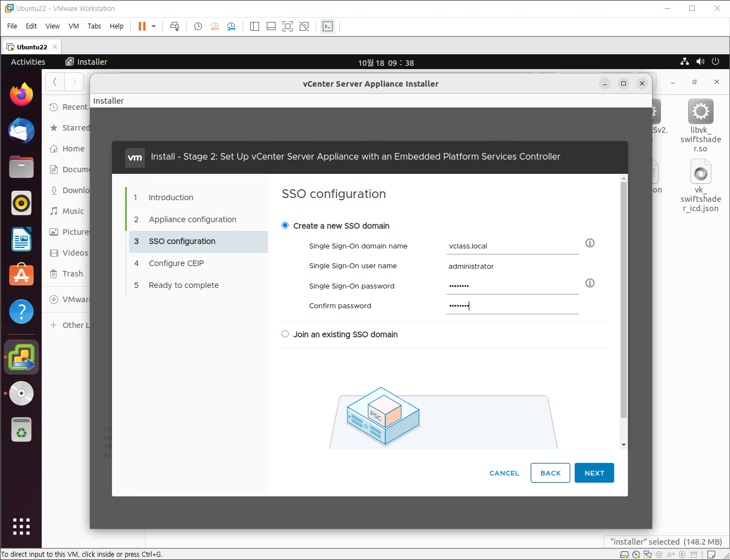Enter full screen mode
The height and width of the screenshot is (560, 730).
click(288, 26)
